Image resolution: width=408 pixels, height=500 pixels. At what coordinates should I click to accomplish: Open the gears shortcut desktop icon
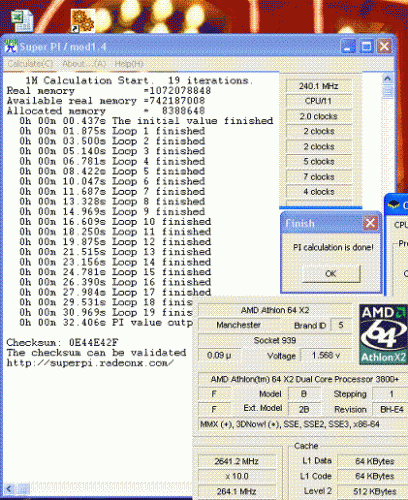pos(83,21)
